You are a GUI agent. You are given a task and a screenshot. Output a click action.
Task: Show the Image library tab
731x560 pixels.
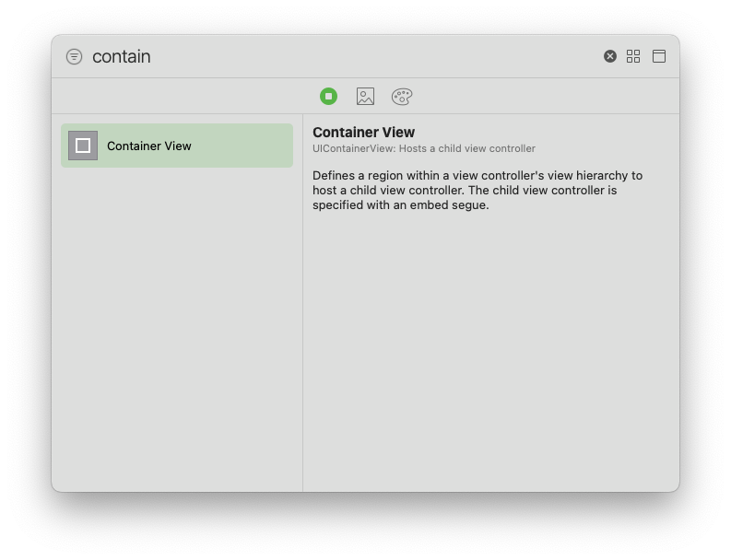pos(365,97)
